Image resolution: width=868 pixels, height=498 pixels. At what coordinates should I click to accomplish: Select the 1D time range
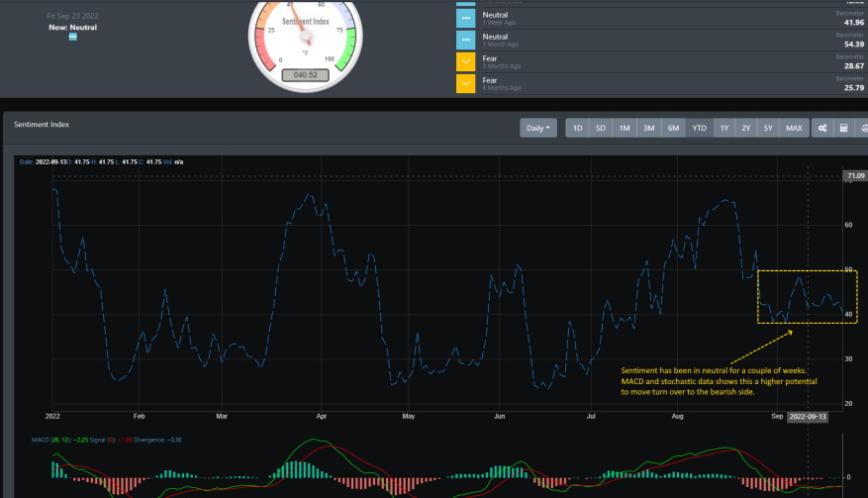(577, 128)
